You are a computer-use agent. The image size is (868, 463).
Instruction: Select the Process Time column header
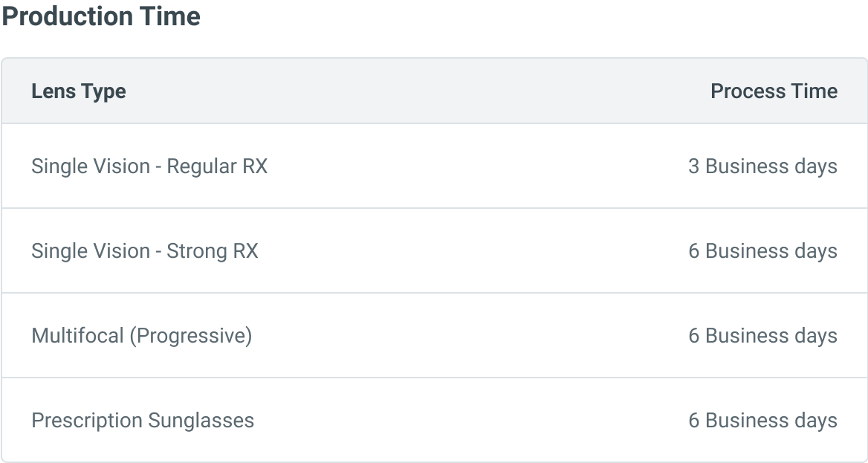774,91
